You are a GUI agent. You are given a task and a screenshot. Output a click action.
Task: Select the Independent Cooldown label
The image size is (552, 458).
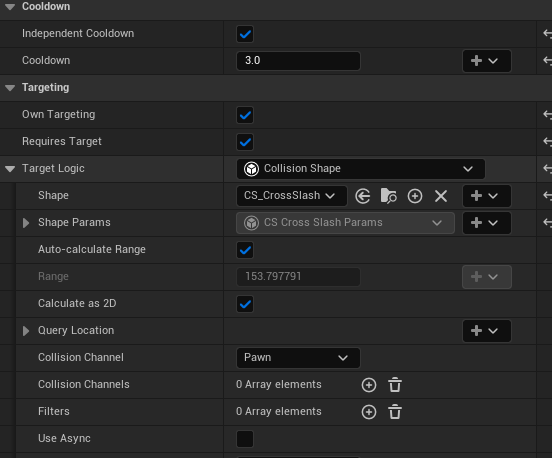point(78,33)
